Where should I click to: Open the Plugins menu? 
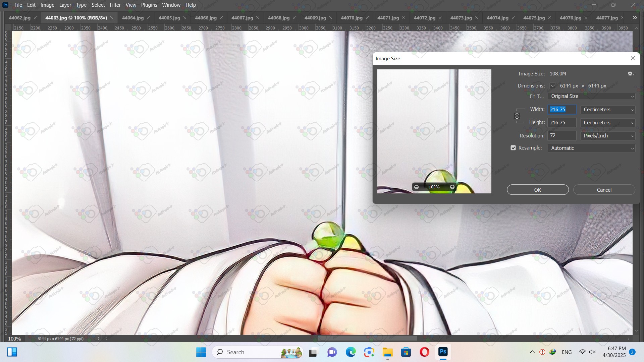149,5
